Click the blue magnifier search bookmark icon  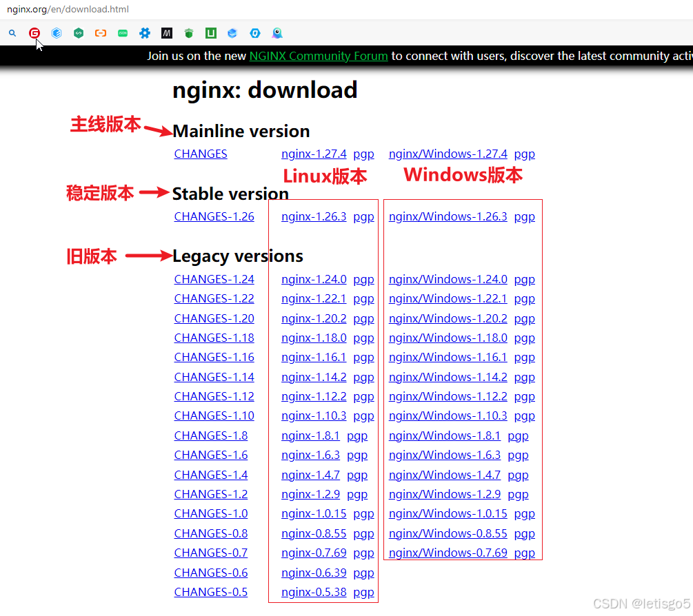point(12,33)
